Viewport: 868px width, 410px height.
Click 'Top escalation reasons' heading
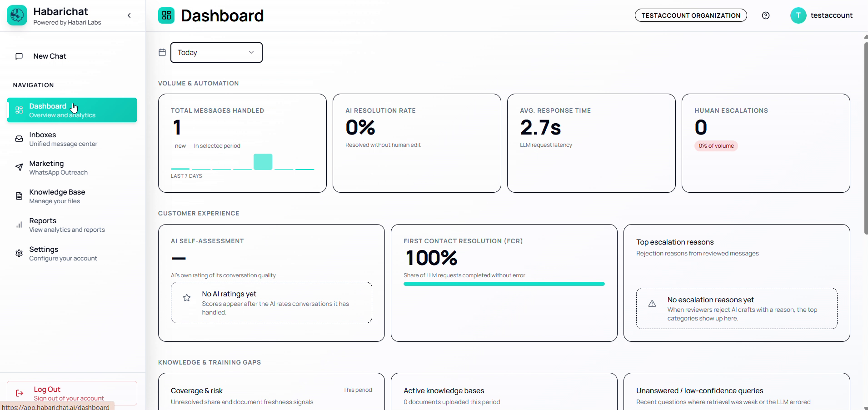coord(675,242)
